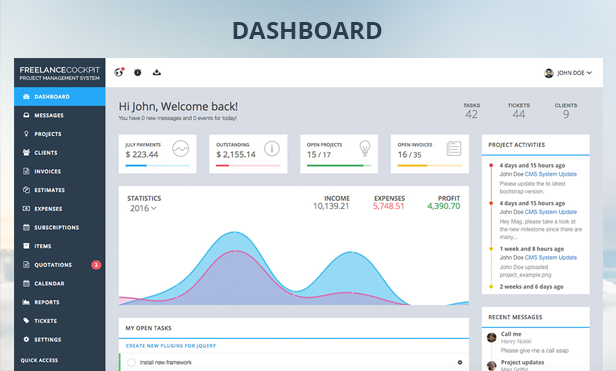This screenshot has width=616, height=371.
Task: Click the Invoices document icon
Action: (x=26, y=171)
